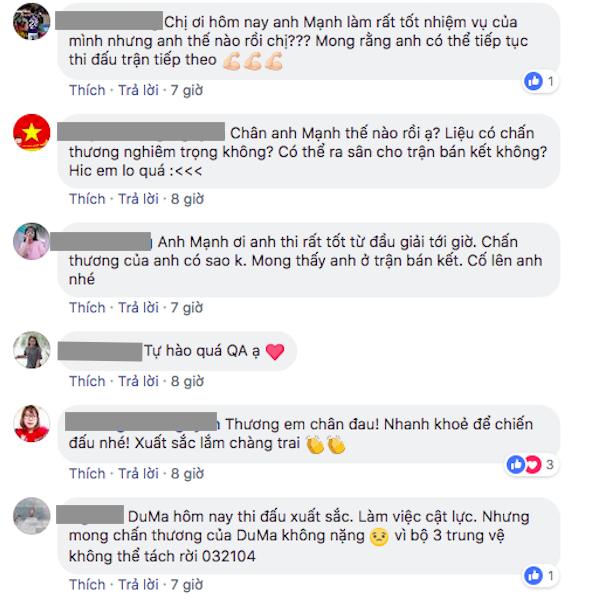Open reactions on the 'Thương em chân đau' comment
Viewport: 598px width, 604px height.
(x=532, y=465)
